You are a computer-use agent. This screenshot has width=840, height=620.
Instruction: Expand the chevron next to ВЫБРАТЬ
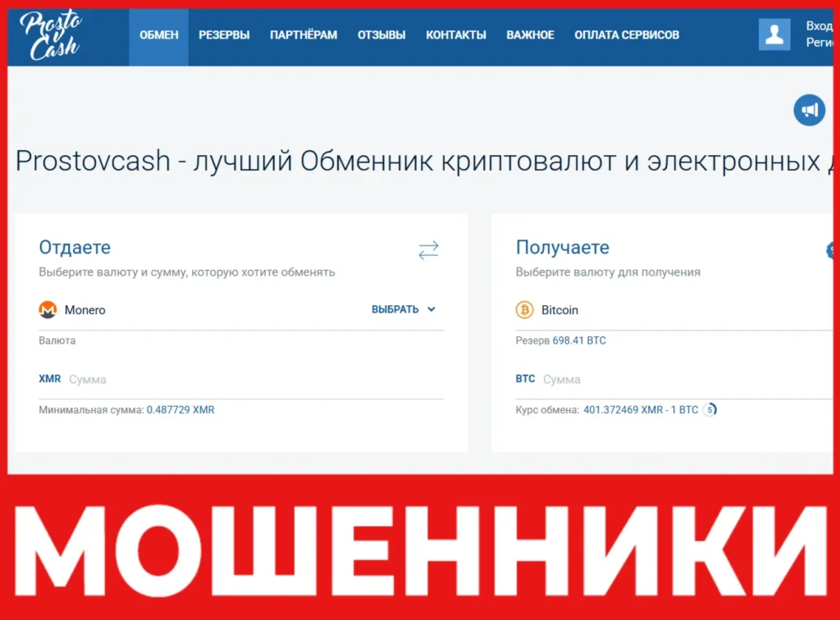[x=432, y=310]
